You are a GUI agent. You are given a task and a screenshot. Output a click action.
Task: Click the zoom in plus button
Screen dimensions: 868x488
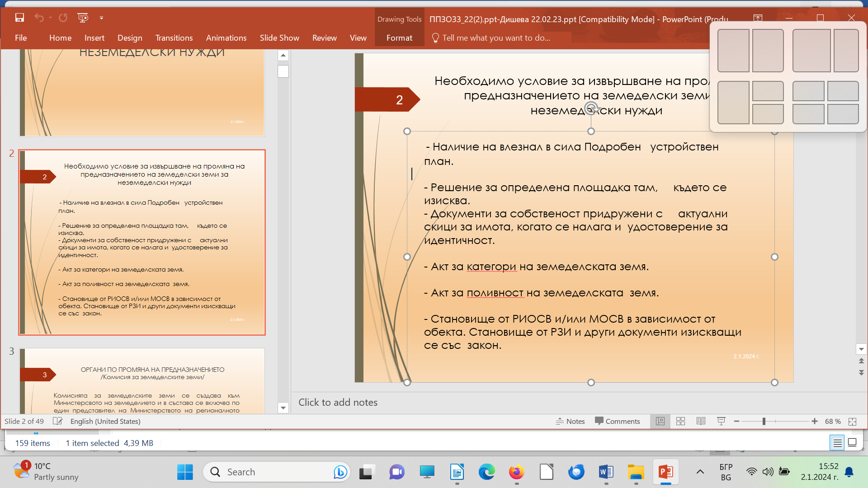click(814, 421)
